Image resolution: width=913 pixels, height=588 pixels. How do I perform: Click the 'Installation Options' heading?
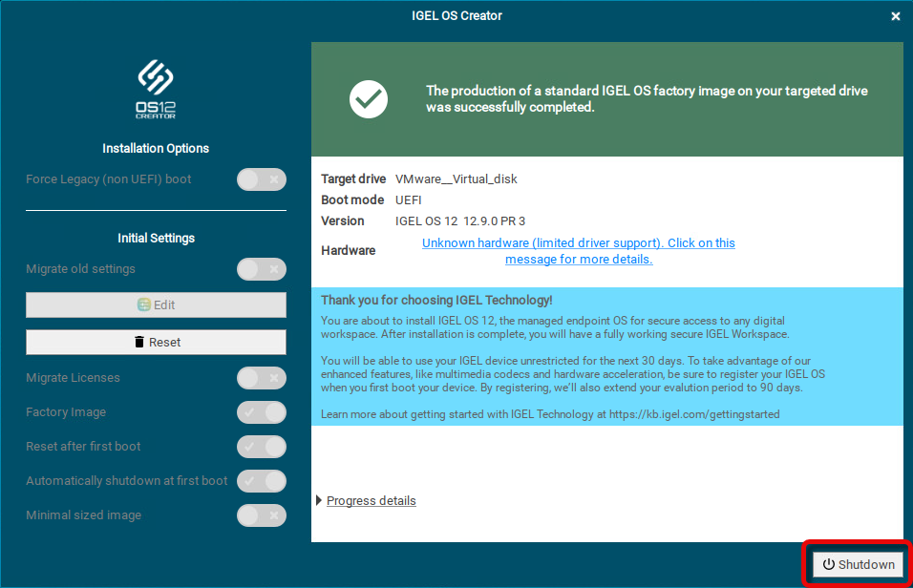coord(156,149)
